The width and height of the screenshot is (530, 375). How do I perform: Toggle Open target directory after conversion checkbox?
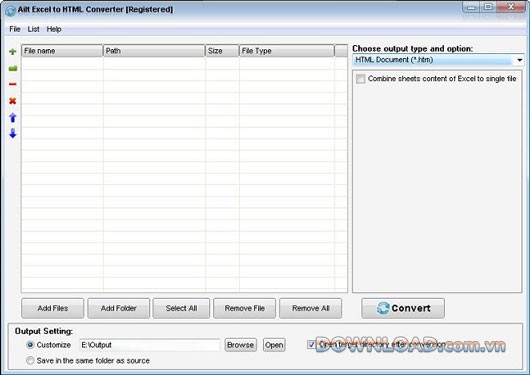[x=311, y=345]
